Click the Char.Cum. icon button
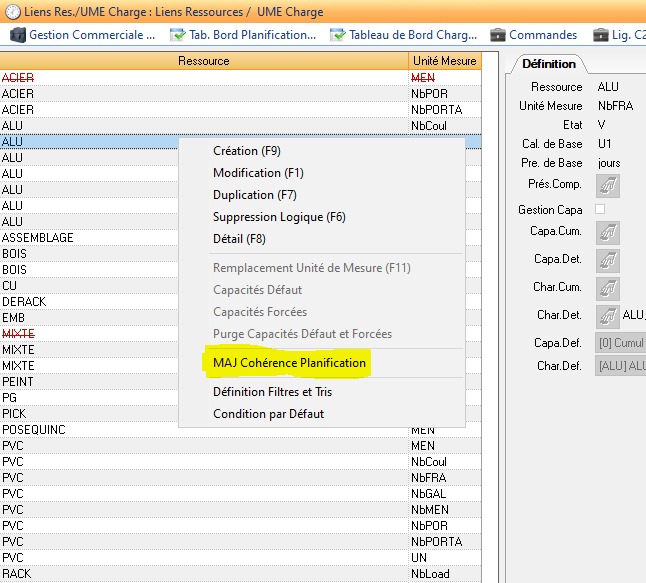Viewport: 646px width, 583px height. click(x=608, y=289)
